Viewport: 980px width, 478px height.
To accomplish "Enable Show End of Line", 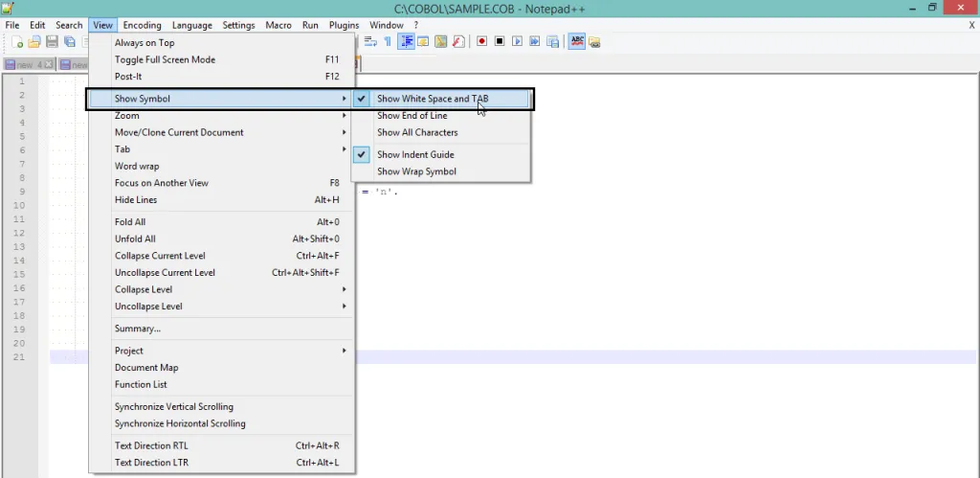I will tap(441, 116).
